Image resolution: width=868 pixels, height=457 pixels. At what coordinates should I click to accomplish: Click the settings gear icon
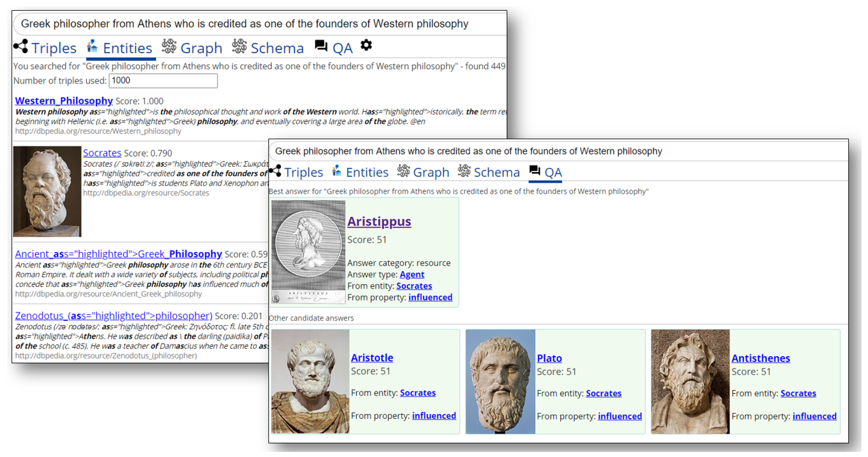366,45
